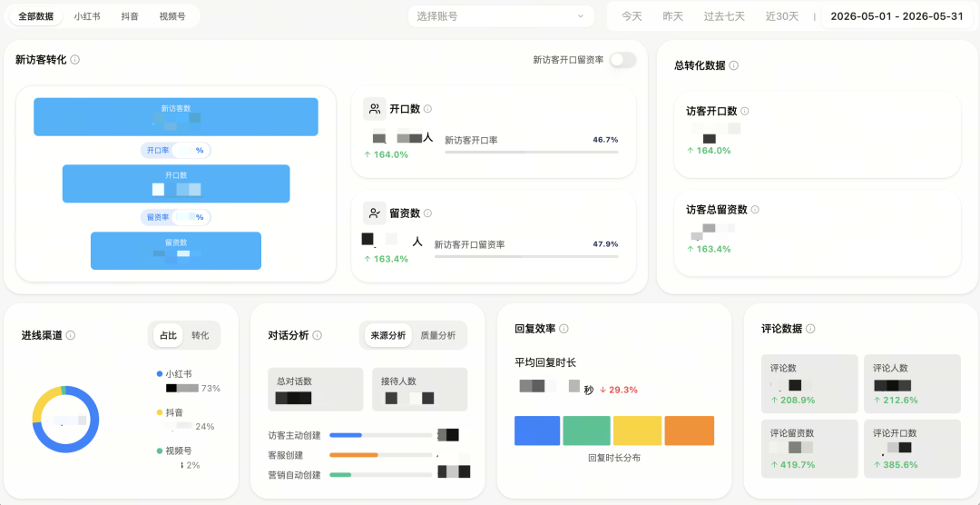Click info icon next to 对话分析
Viewport: 980px width, 505px height.
point(317,335)
